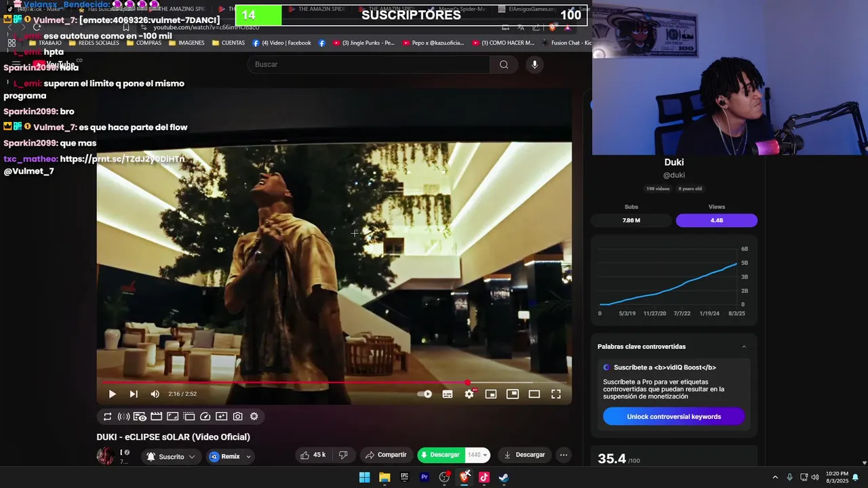Open REDES SOCIALES bookmarks folder
This screenshot has height=488, width=868.
(94, 43)
